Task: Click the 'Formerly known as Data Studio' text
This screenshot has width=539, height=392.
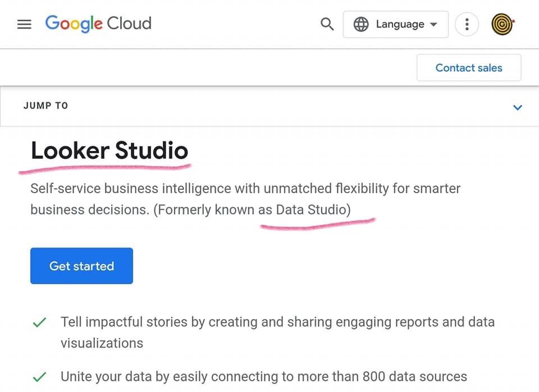Action: point(252,209)
